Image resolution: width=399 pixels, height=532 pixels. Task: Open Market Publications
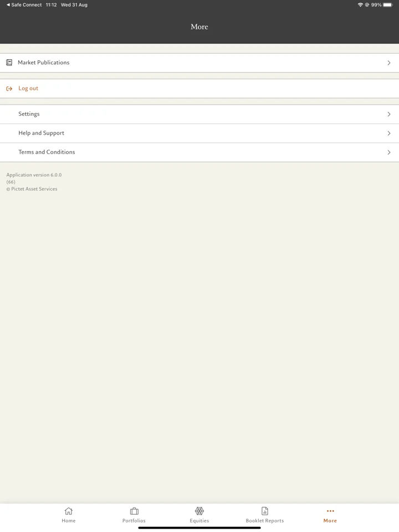click(199, 63)
